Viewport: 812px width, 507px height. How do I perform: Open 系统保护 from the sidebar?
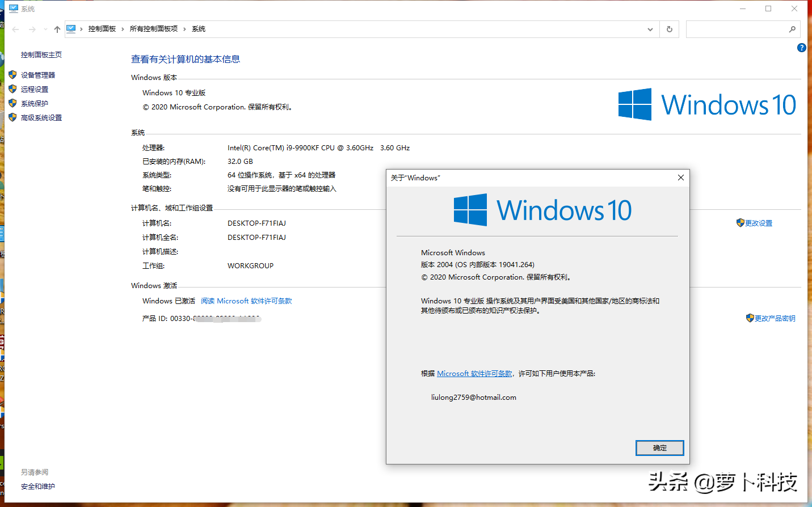point(35,103)
